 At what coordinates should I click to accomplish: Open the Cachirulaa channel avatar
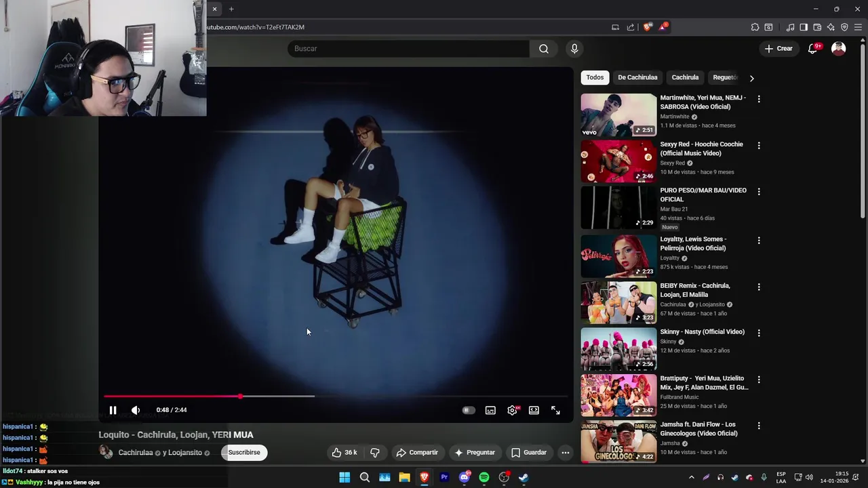(x=106, y=452)
